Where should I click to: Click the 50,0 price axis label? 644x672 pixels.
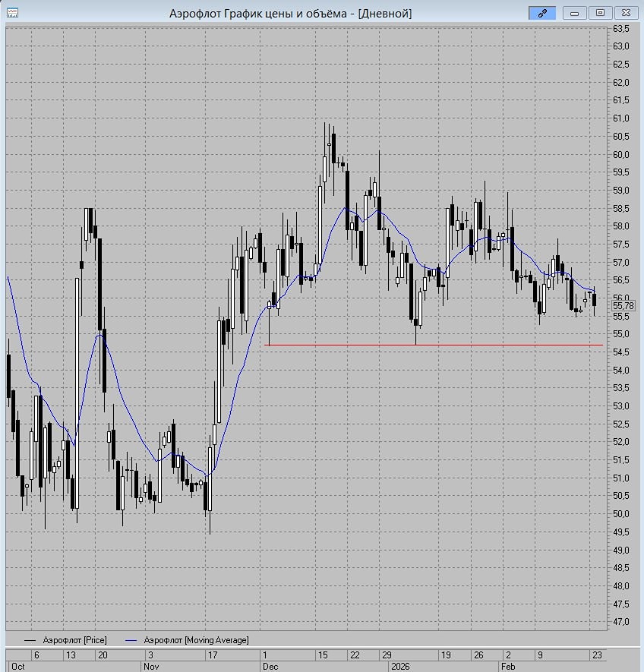[x=621, y=514]
